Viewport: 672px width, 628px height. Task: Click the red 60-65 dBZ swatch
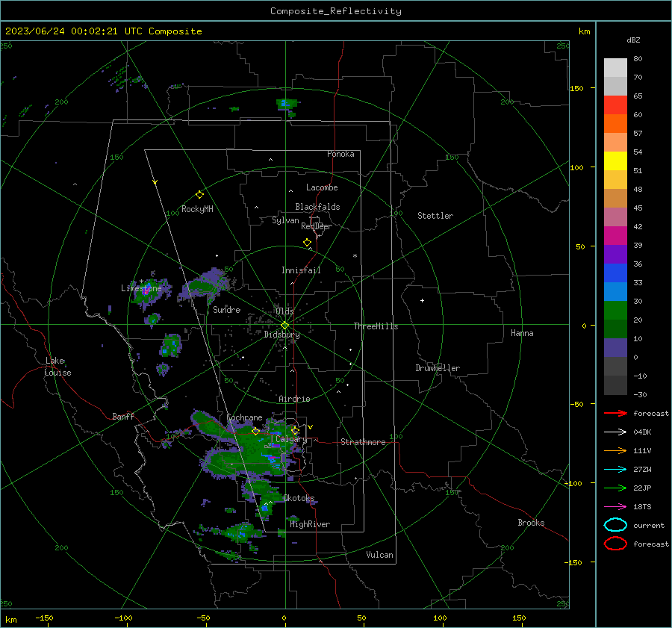tap(615, 105)
